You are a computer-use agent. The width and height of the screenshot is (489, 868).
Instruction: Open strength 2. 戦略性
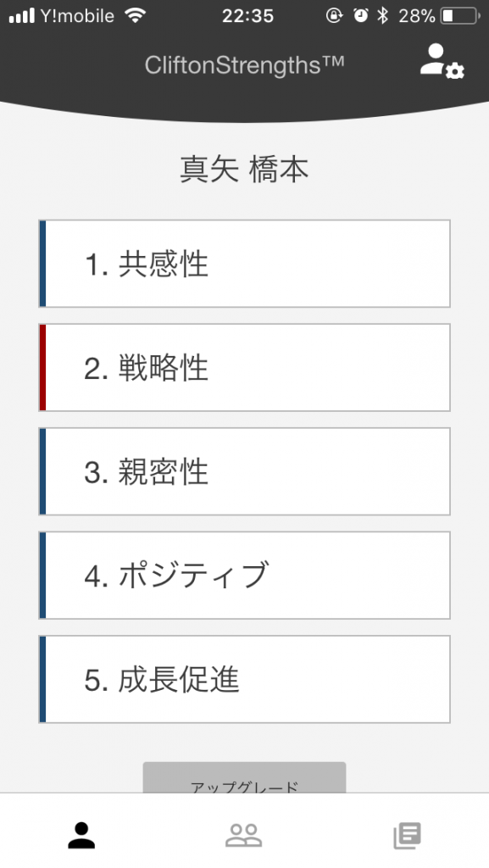(244, 368)
